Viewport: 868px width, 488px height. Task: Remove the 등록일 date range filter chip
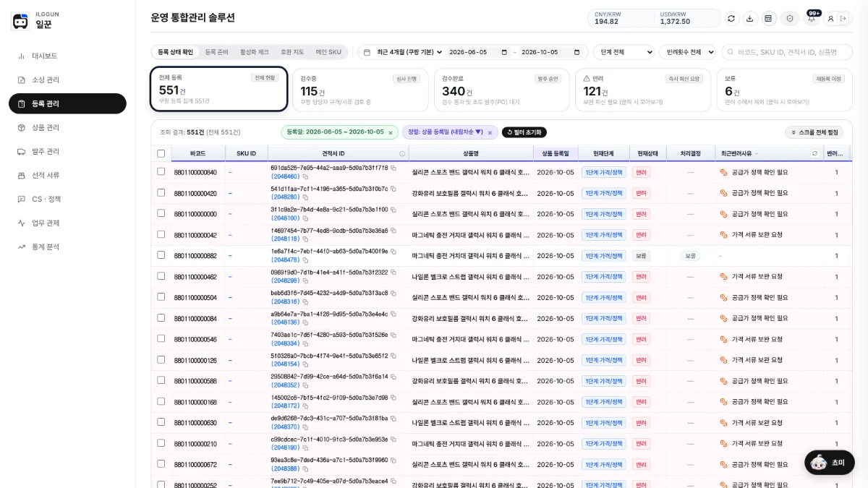pos(391,132)
